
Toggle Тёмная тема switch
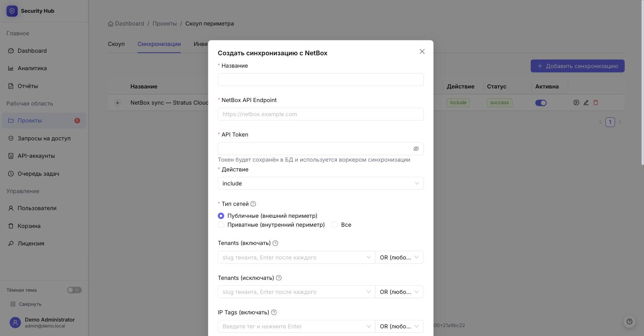click(x=74, y=290)
